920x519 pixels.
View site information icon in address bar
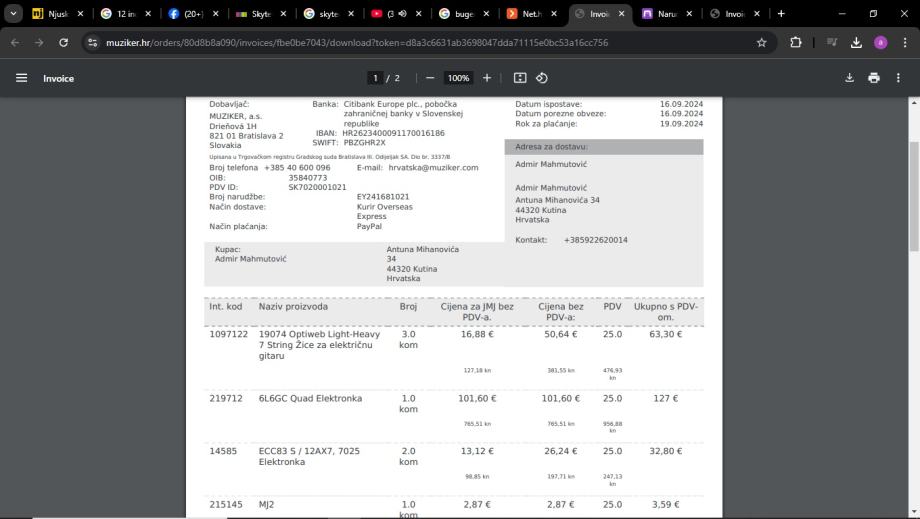(93, 42)
